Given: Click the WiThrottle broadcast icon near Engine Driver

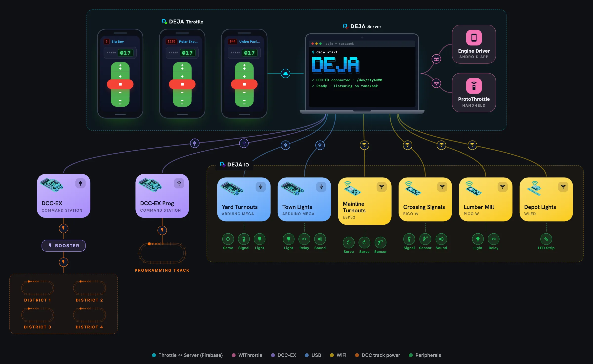Looking at the screenshot, I should coord(436,59).
